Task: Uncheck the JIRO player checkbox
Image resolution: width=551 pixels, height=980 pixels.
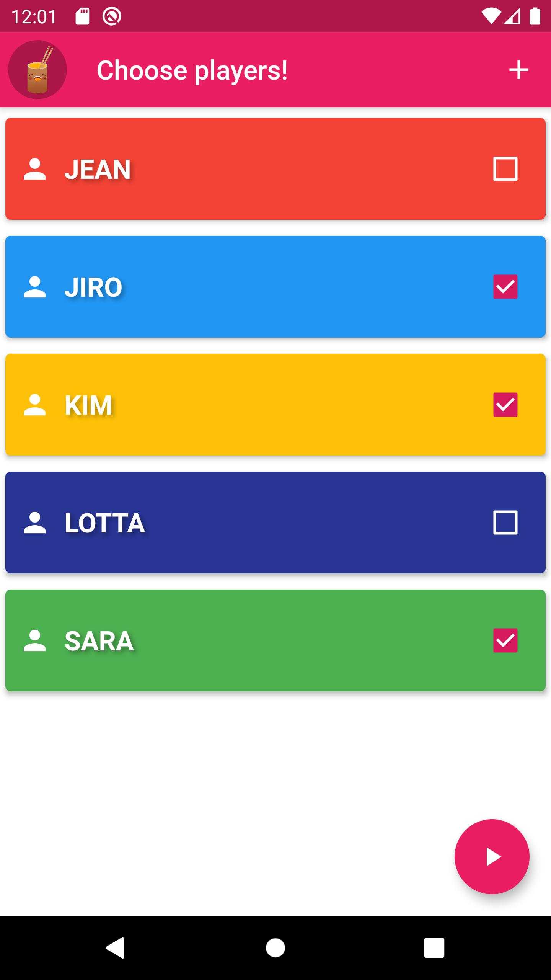Action: coord(505,287)
